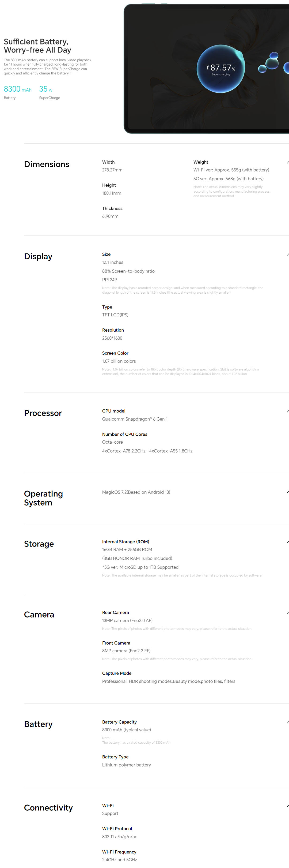Click the tablet front camera dot
289x868 pixels.
(224, 7)
